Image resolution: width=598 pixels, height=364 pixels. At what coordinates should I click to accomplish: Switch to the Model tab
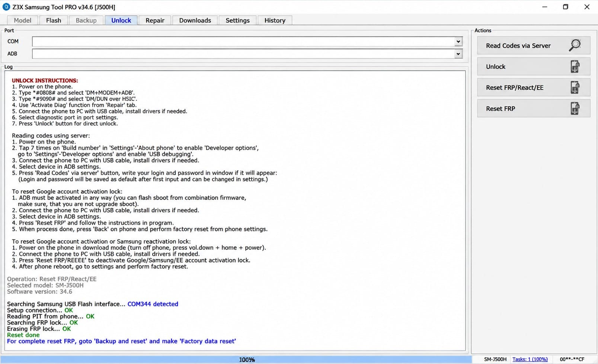[23, 20]
